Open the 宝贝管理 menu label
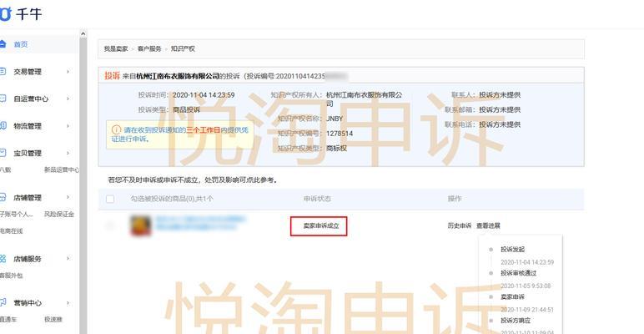Screen dimensions: 644x334 [x=28, y=153]
